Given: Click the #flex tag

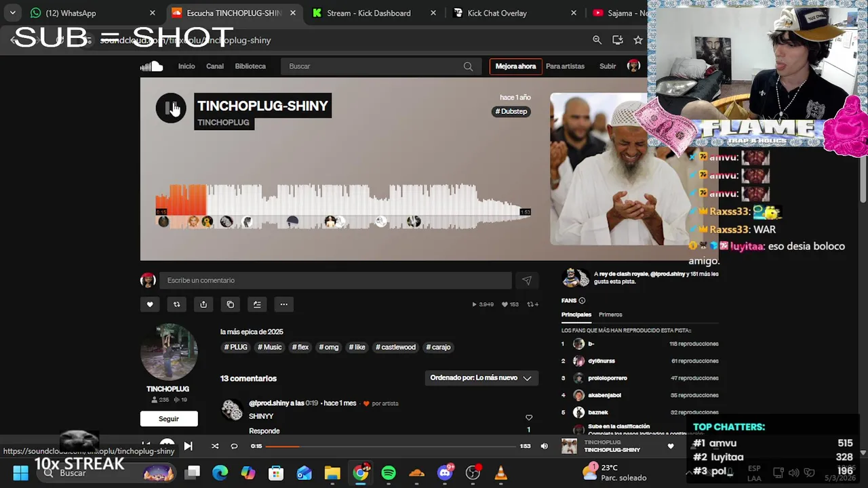Looking at the screenshot, I should click(x=300, y=347).
